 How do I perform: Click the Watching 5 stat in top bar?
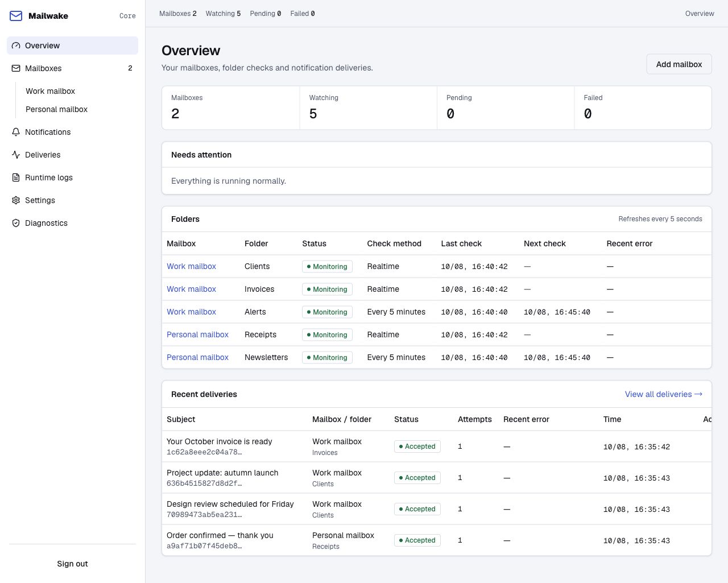(x=223, y=14)
